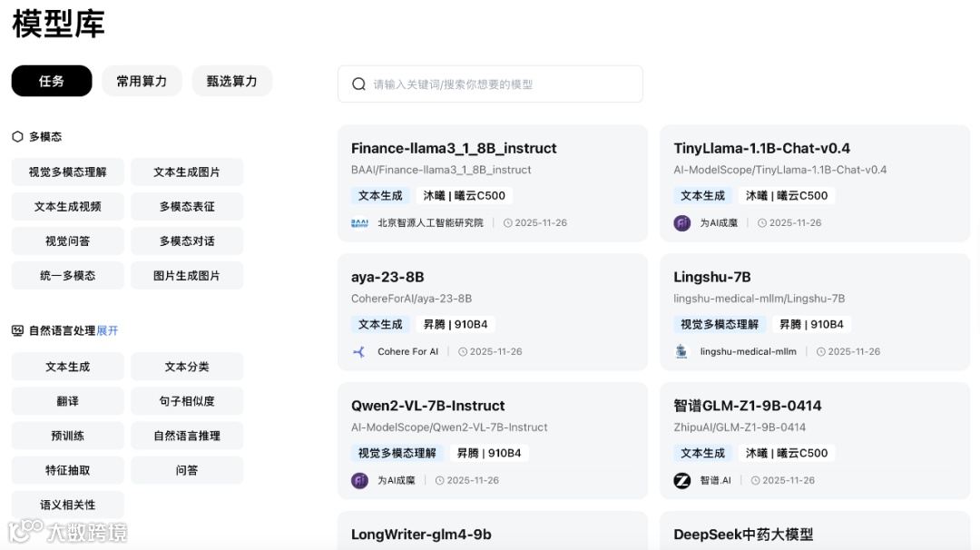Viewport: 980px width, 550px height.
Task: Filter by 文本生成视频 task
Action: point(67,206)
